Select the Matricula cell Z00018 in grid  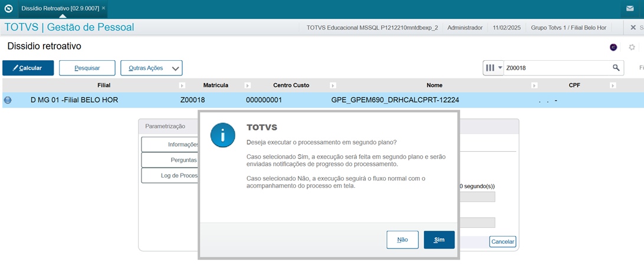pyautogui.click(x=192, y=100)
